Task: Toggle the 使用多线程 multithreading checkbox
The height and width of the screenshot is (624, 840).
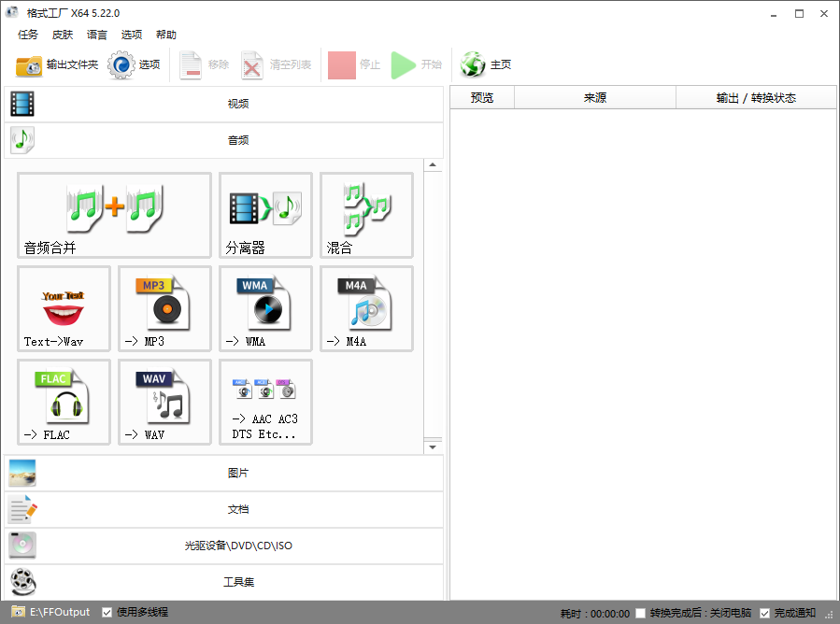Action: coord(107,612)
